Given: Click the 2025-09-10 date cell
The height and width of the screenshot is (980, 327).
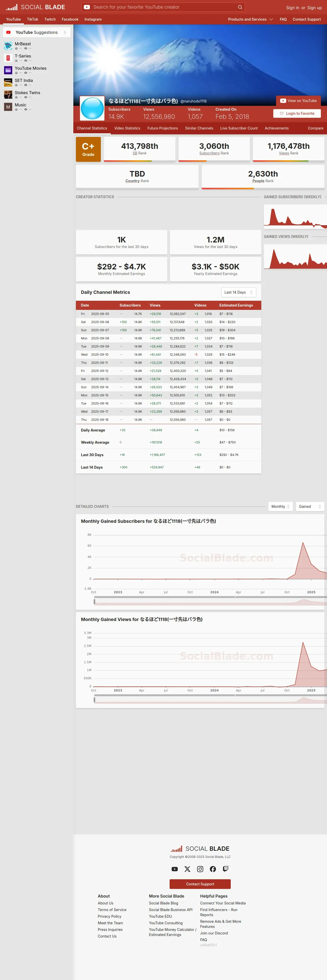Looking at the screenshot, I should pyautogui.click(x=100, y=355).
